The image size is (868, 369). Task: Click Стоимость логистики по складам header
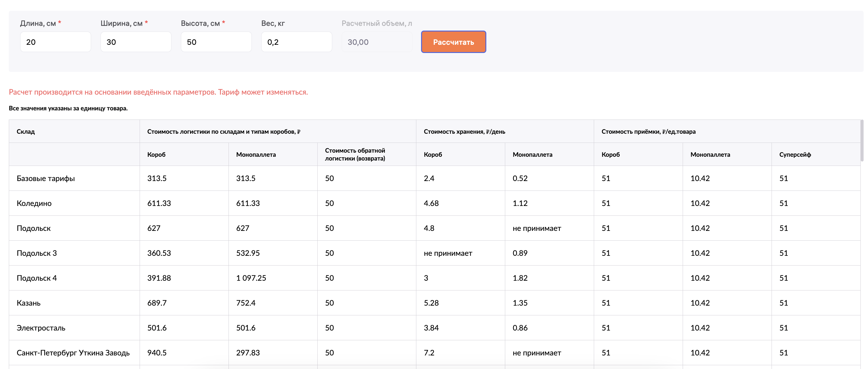tap(224, 132)
